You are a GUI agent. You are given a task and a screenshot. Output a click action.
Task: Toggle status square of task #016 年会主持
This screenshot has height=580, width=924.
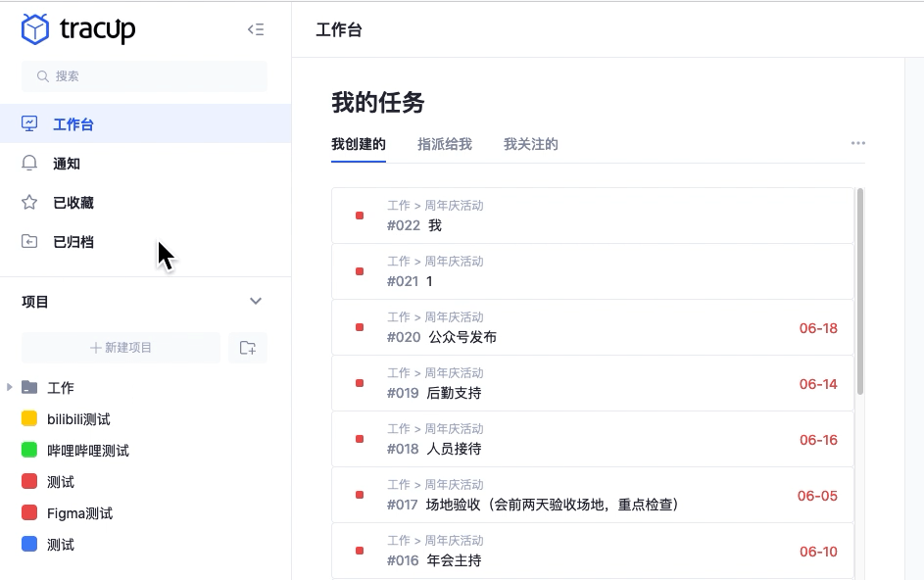click(359, 551)
